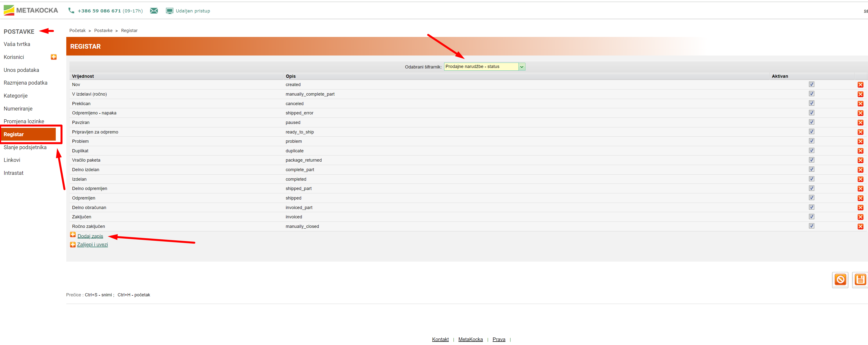Screen dimensions: 868x345
Task: Click the Udaljen pristup monitor icon
Action: point(169,11)
